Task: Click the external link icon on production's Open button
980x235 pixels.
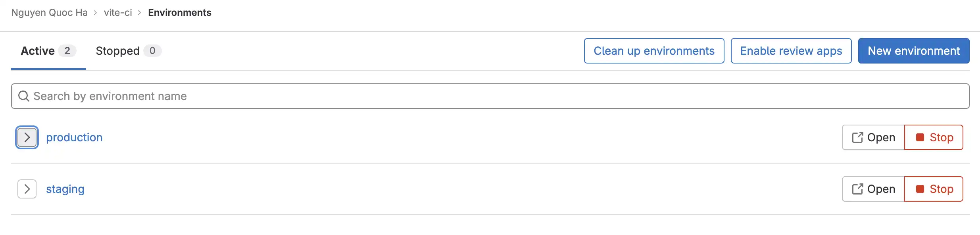Action: [x=858, y=137]
